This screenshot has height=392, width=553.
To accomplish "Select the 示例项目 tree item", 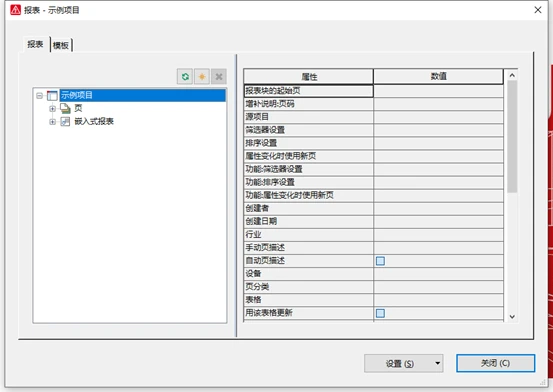I will (142, 95).
